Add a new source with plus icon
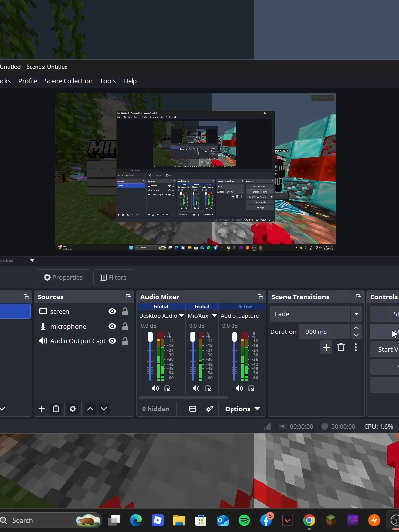 pyautogui.click(x=42, y=409)
